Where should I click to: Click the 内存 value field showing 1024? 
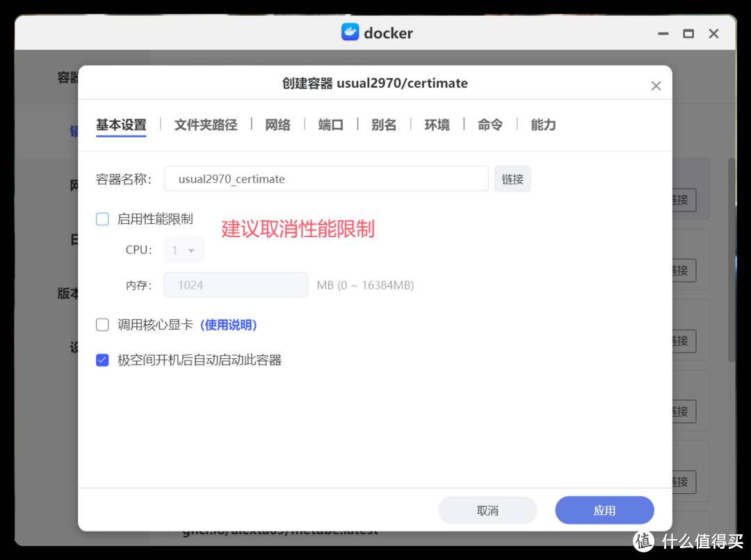[x=236, y=285]
